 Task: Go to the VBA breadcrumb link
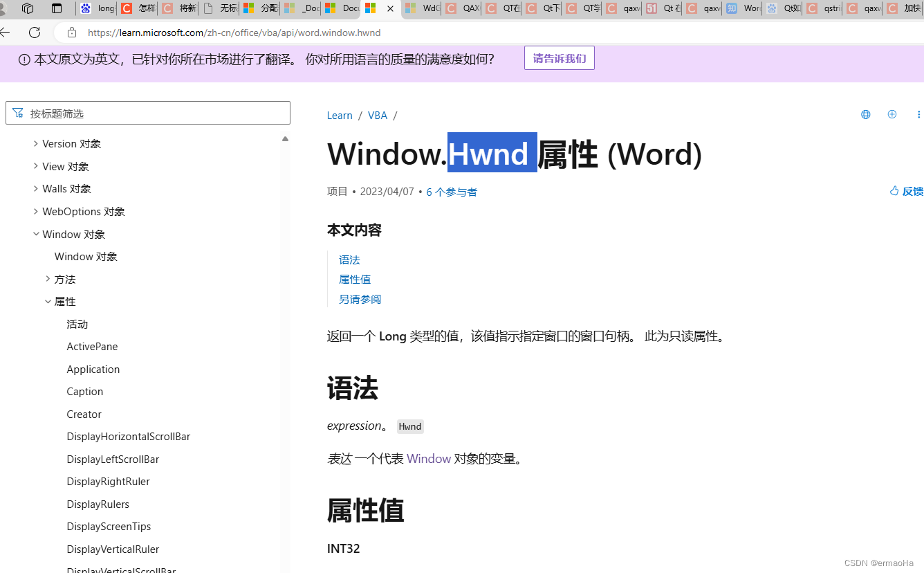click(378, 115)
